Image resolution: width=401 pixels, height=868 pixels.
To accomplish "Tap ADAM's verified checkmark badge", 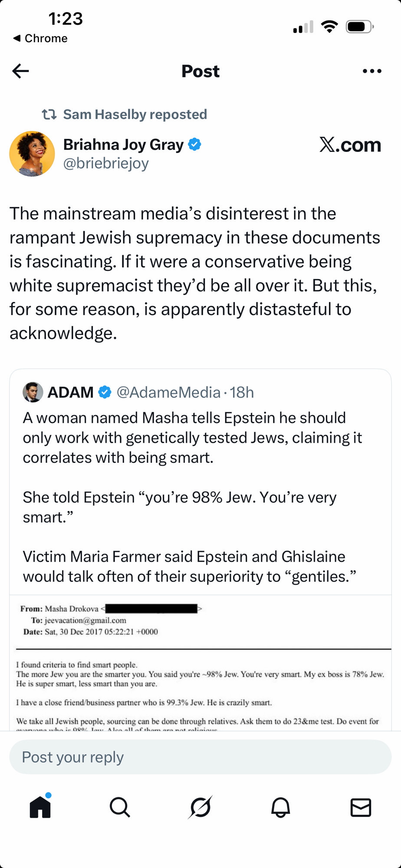I will [105, 392].
